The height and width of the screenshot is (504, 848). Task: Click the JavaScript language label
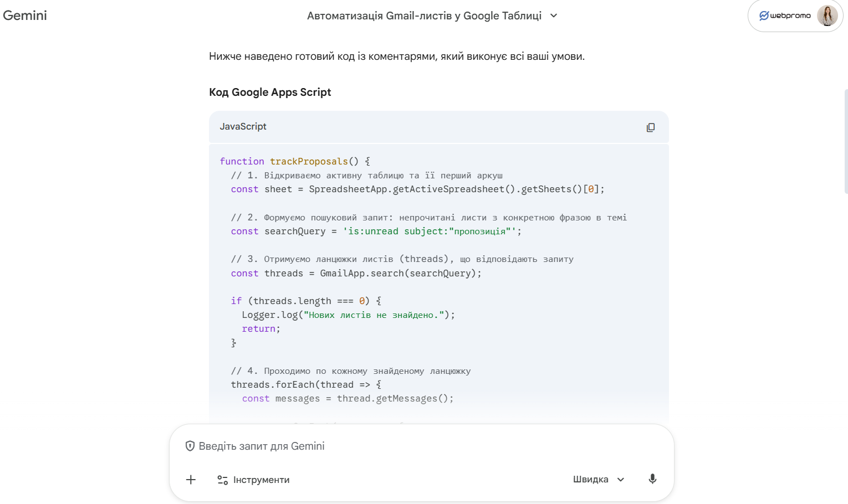[243, 127]
